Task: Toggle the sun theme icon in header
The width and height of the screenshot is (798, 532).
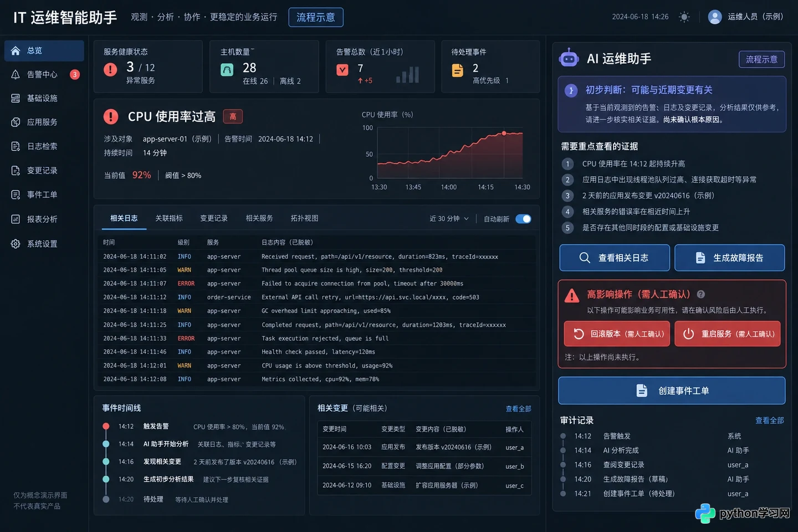Action: (x=684, y=17)
